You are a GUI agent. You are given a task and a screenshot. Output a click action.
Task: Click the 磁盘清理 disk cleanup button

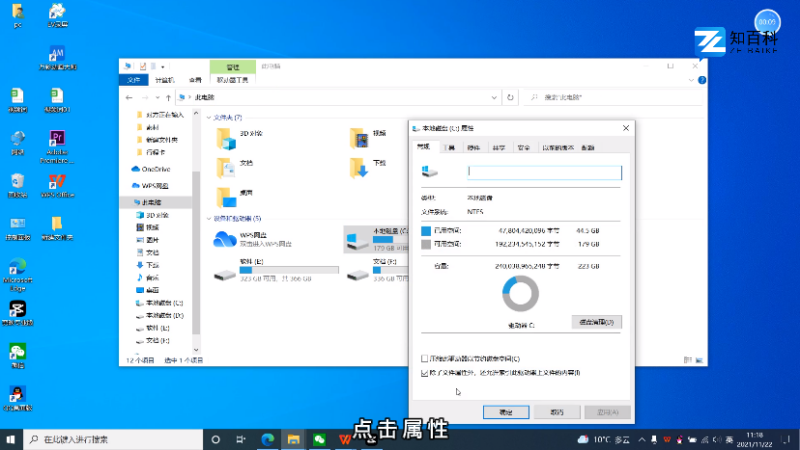tap(596, 321)
